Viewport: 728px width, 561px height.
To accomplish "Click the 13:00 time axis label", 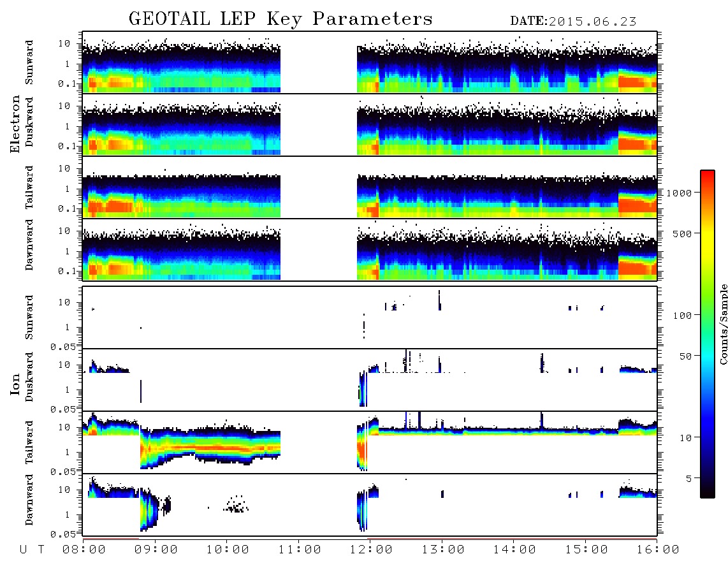I will (x=443, y=550).
